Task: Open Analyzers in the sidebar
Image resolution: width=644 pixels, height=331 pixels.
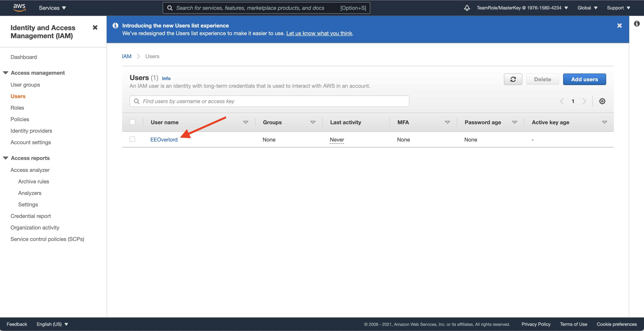Action: (30, 193)
